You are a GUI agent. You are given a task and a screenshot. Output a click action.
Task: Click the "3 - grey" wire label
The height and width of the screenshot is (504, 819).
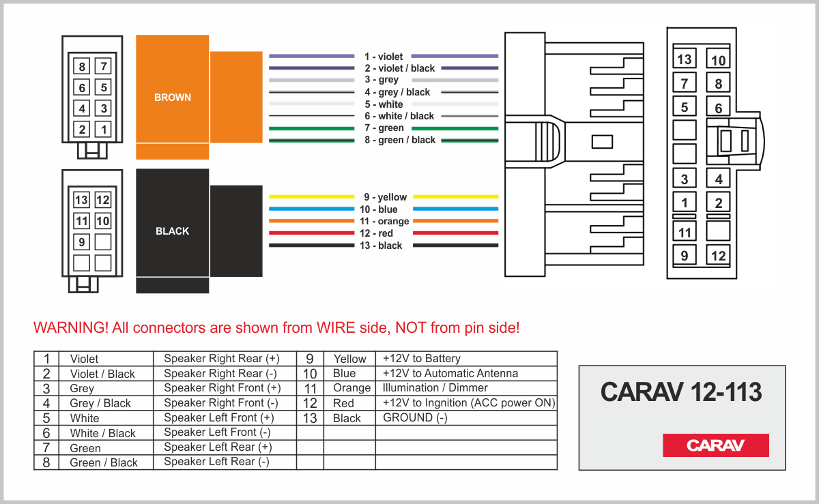382,80
